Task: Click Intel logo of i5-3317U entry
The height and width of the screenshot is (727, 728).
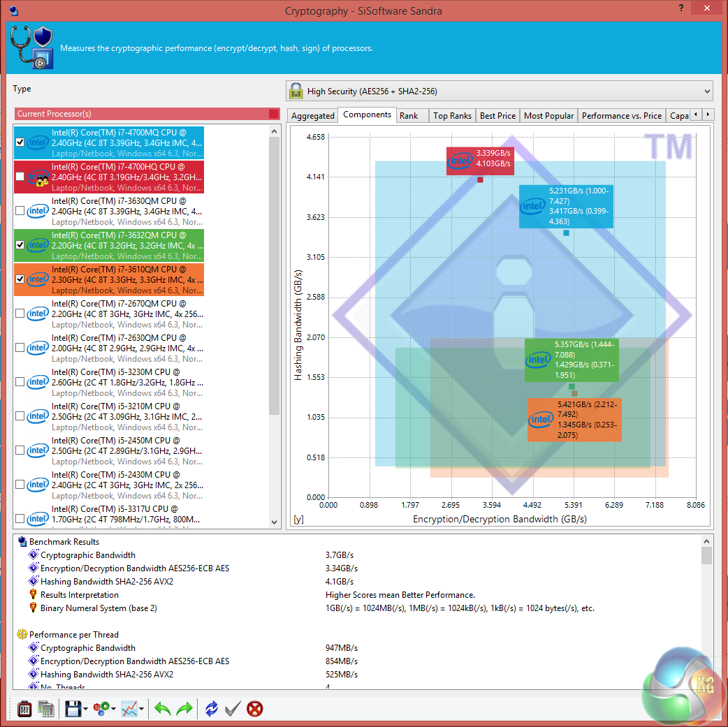Action: click(38, 519)
